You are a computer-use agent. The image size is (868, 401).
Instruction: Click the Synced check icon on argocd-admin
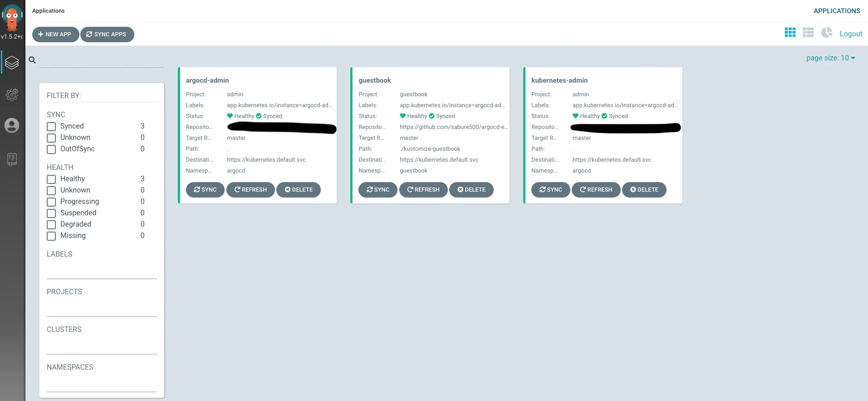click(259, 116)
